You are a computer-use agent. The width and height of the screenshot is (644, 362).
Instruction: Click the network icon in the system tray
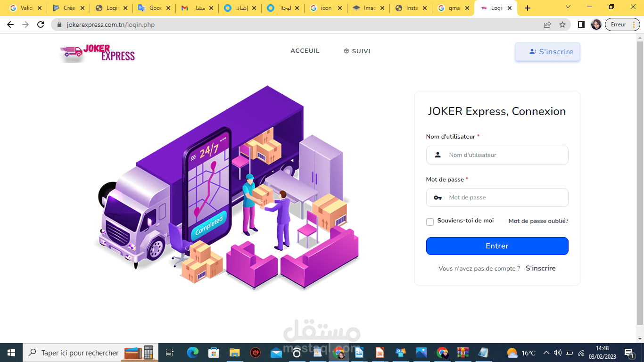tap(581, 353)
